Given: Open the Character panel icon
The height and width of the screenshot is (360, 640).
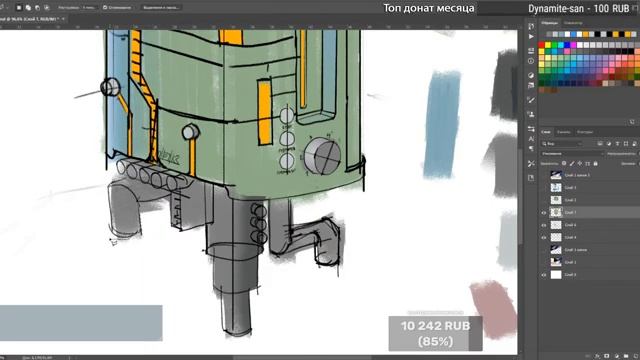Looking at the screenshot, I should point(531,139).
